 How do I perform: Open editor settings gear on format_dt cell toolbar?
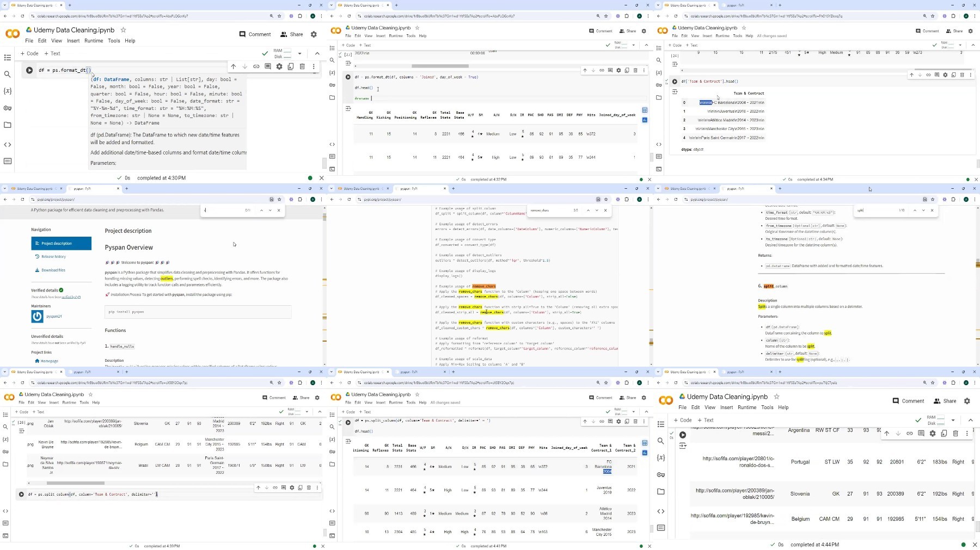click(x=279, y=66)
